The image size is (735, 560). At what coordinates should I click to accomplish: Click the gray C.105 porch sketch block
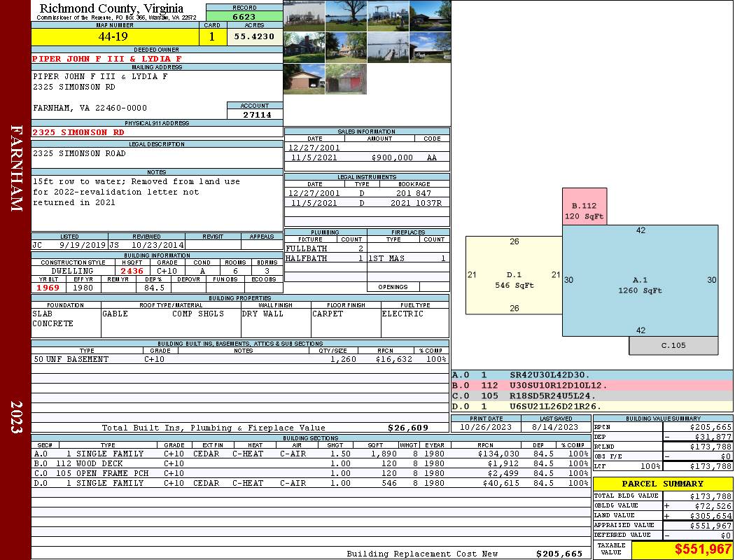tap(673, 345)
